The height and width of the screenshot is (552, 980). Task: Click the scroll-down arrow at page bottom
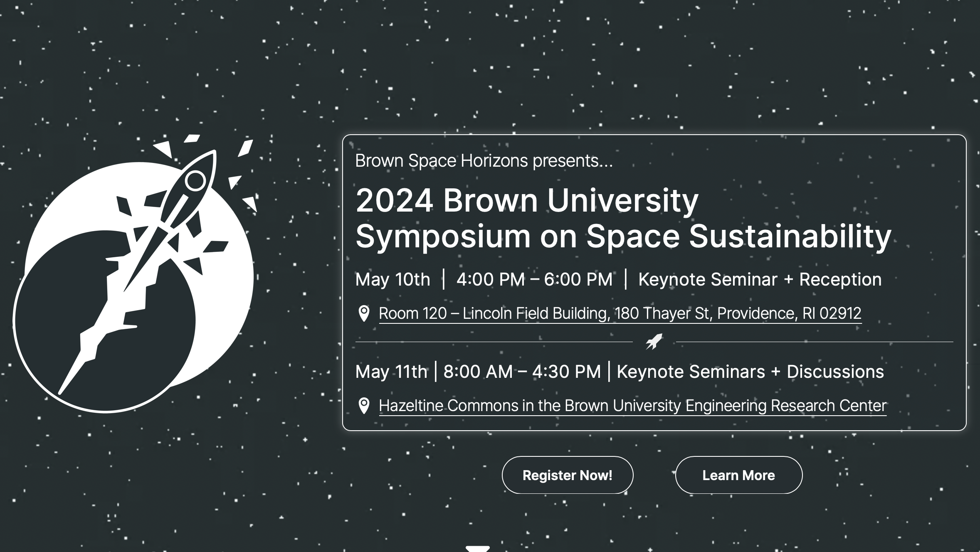click(x=478, y=549)
